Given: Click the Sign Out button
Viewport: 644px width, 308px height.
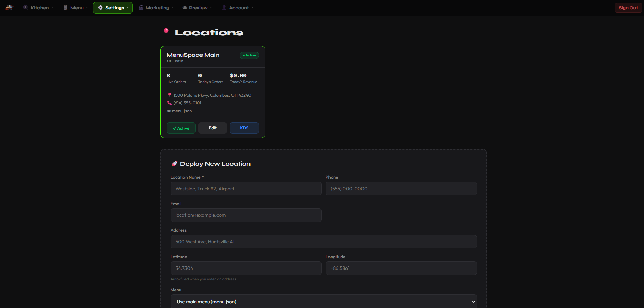Looking at the screenshot, I should click(x=628, y=8).
